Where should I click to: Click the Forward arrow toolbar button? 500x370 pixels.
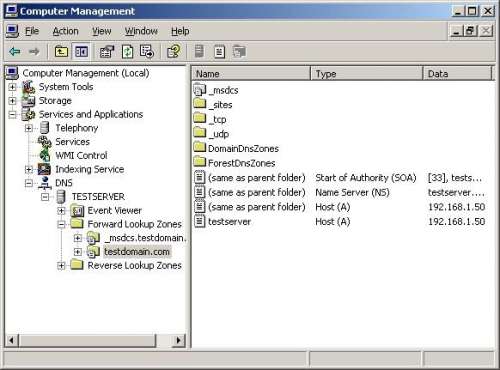[34, 52]
